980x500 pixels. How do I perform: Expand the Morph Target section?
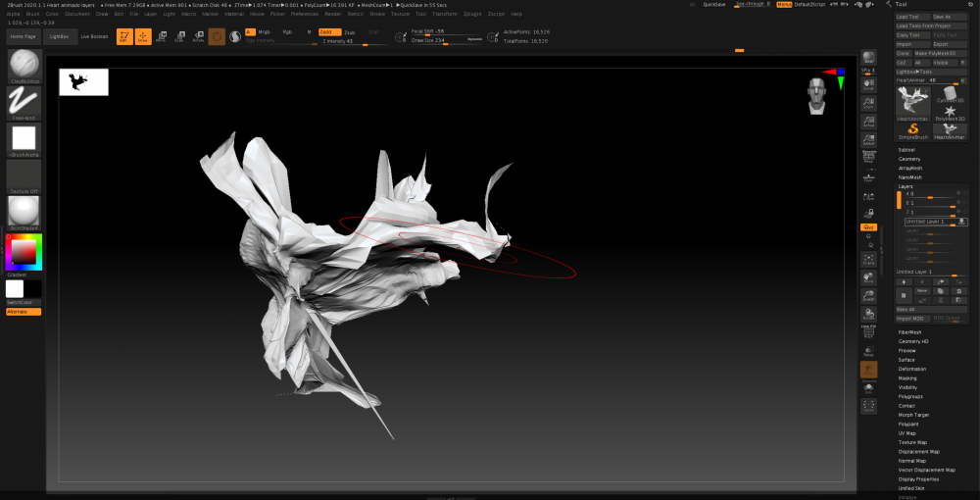(913, 415)
